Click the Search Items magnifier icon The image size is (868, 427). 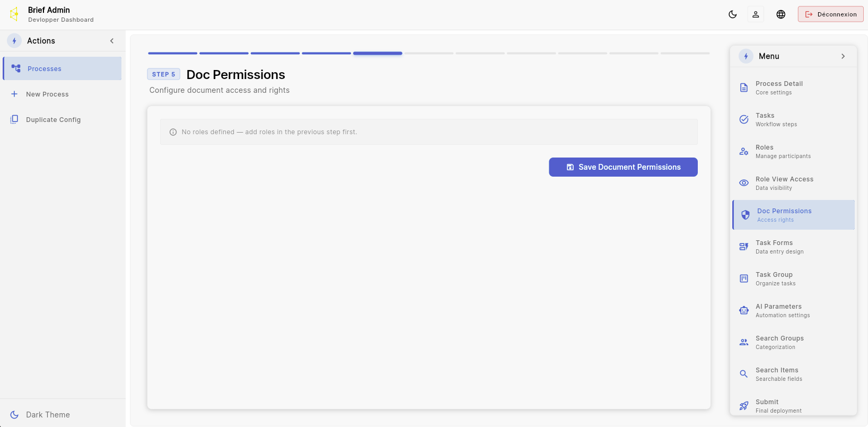[744, 374]
